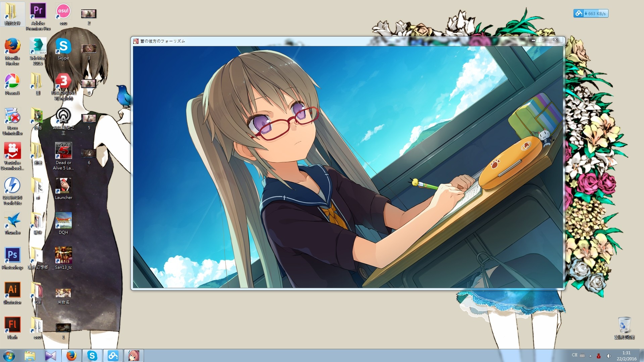Open the Windows Start menu orb
644x362 pixels.
point(9,355)
